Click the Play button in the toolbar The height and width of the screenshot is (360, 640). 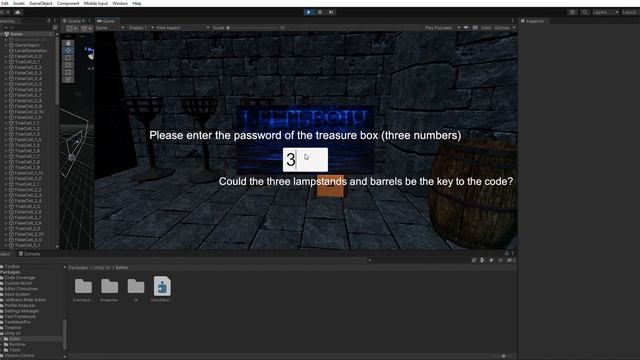coord(309,12)
